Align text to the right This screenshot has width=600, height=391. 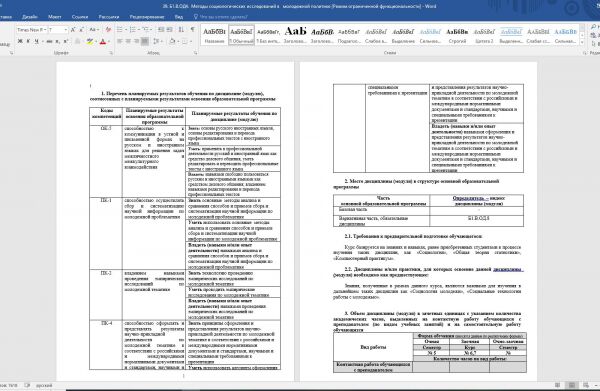coord(137,41)
